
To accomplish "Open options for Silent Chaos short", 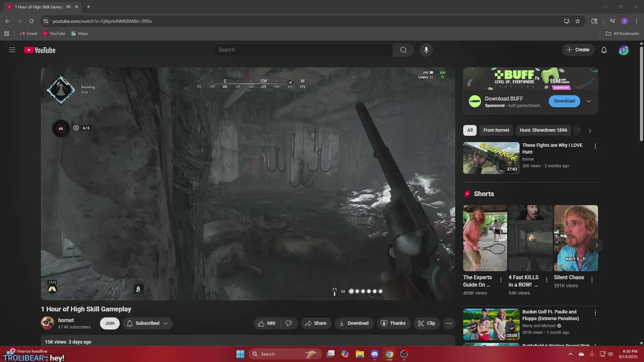I will point(592,280).
